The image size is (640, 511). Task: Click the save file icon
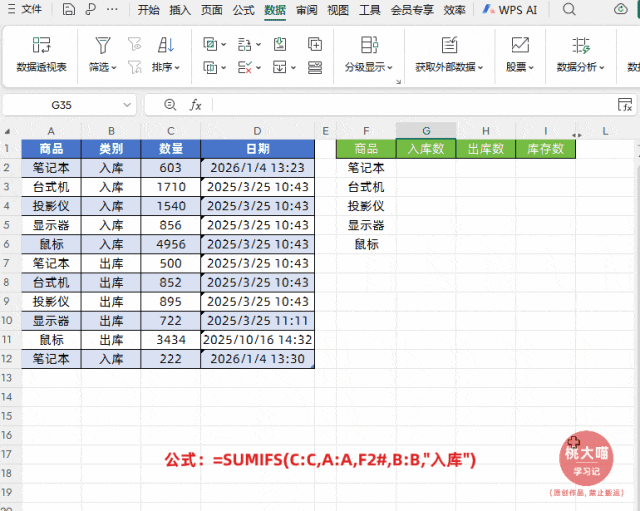pos(68,9)
